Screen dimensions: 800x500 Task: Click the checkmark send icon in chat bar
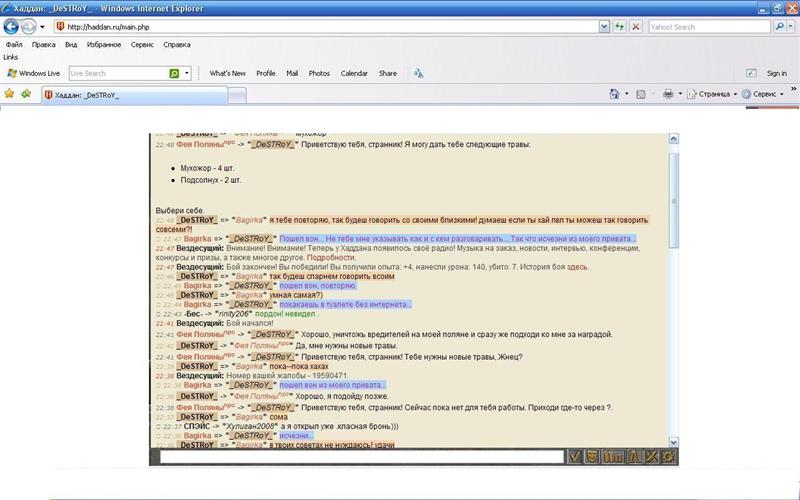(576, 457)
